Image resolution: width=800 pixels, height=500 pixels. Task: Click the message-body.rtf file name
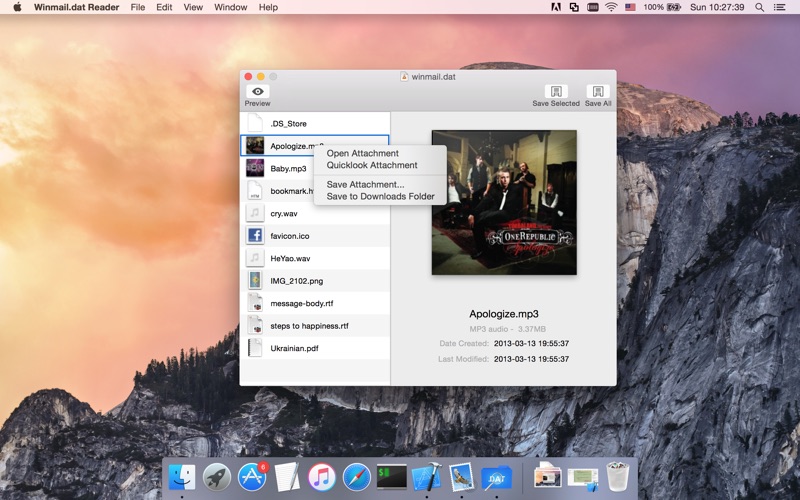tap(302, 303)
